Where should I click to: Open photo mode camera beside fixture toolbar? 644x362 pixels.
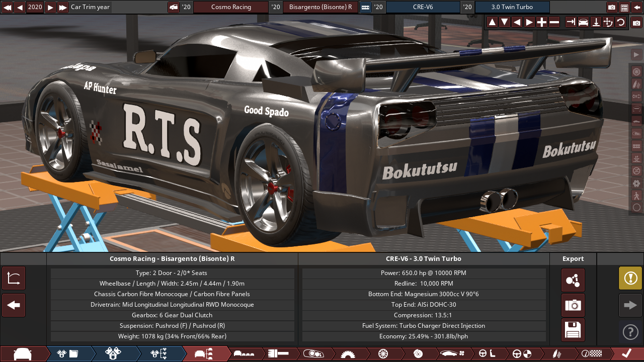coord(636,23)
